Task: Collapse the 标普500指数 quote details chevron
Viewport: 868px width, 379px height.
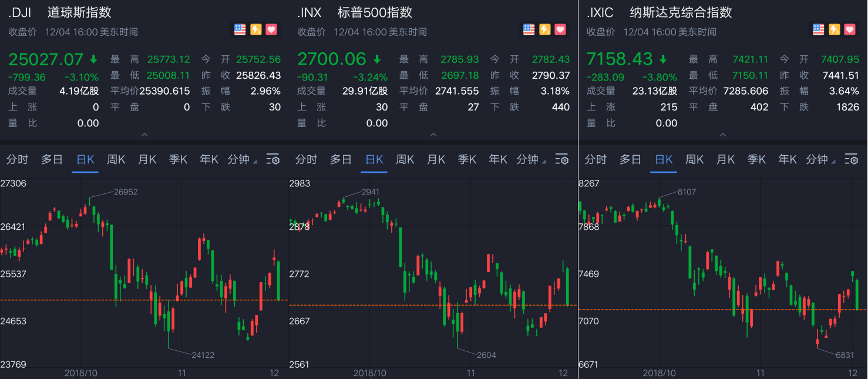Action: [433, 135]
